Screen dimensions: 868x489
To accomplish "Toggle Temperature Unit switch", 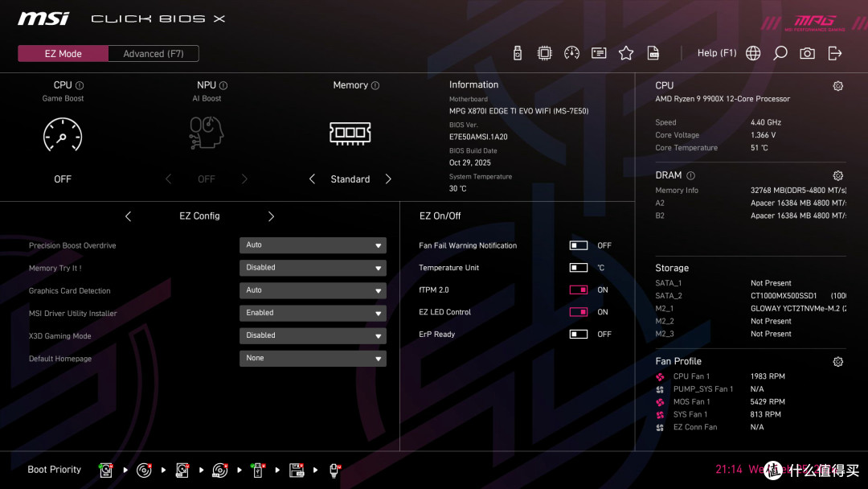I will 579,268.
